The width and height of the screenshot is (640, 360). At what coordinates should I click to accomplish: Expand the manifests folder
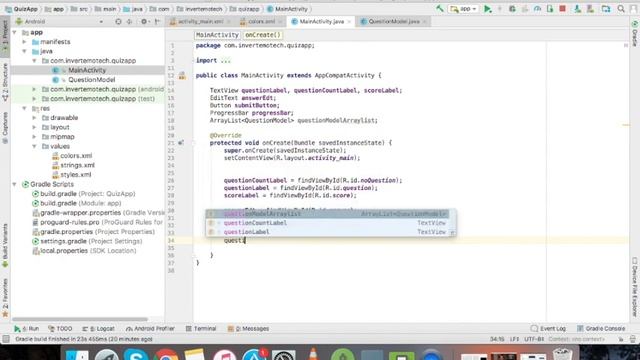(x=24, y=42)
